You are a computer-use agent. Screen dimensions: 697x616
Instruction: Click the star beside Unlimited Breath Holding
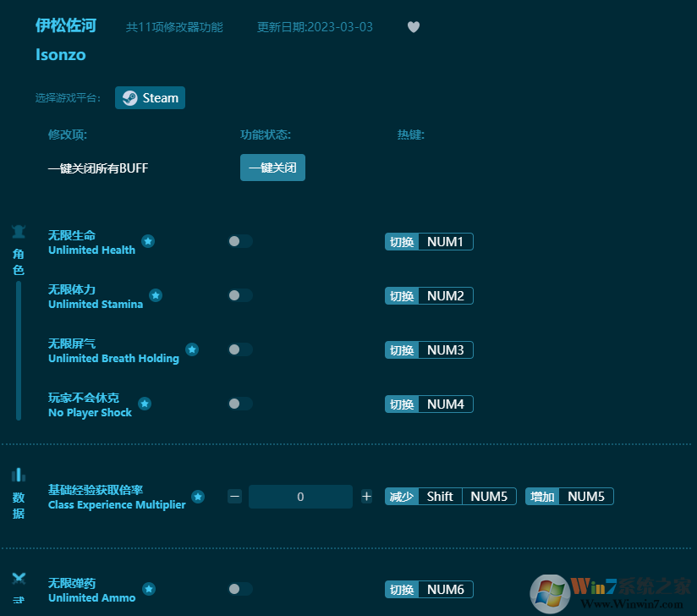click(x=192, y=349)
